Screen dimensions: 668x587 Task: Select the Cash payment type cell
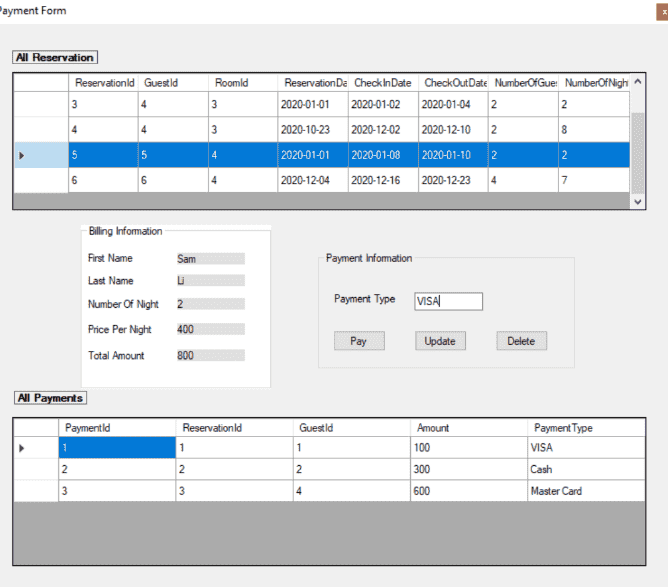tap(586, 469)
